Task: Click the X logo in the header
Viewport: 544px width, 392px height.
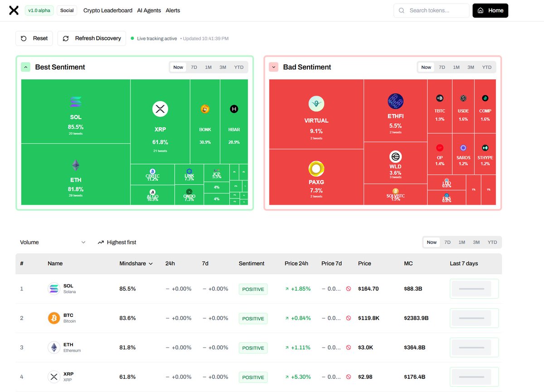Action: pyautogui.click(x=14, y=10)
